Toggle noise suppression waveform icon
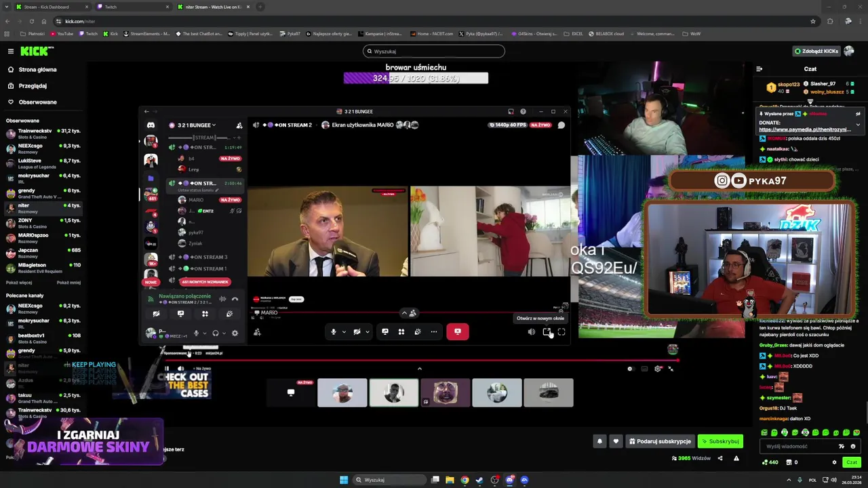The image size is (868, 488). [222, 299]
